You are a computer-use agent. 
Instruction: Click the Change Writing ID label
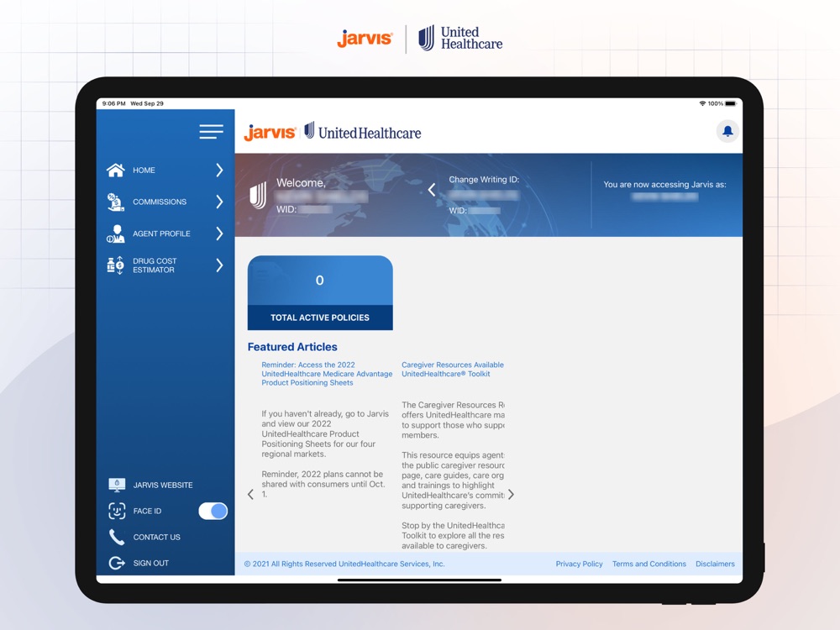(x=484, y=180)
